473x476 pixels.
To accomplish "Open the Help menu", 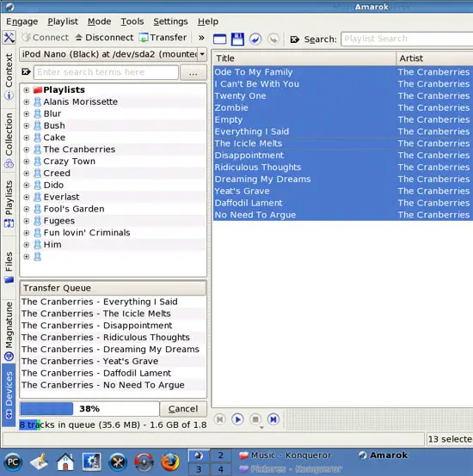I will point(208,21).
